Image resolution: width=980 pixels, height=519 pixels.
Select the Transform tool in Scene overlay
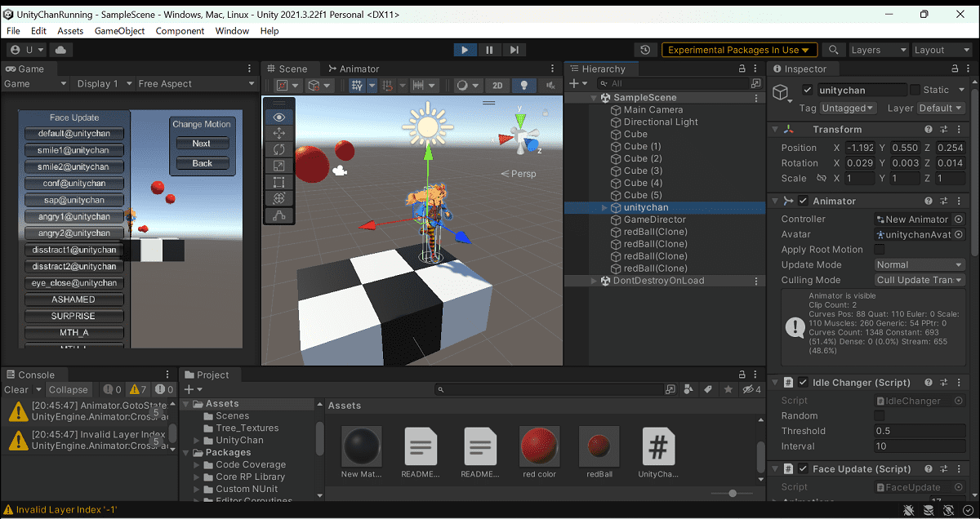pos(279,198)
